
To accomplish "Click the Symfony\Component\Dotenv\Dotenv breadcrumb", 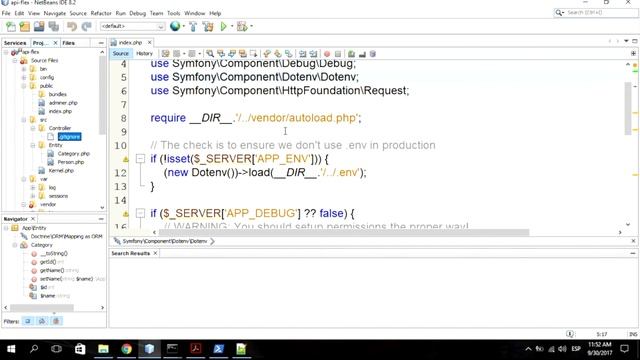I will [x=165, y=241].
